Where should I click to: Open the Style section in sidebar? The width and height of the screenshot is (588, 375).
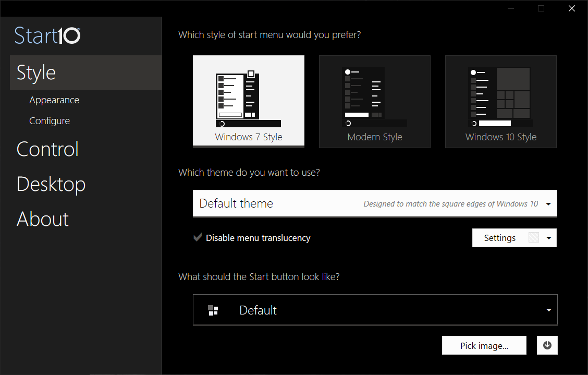[36, 73]
